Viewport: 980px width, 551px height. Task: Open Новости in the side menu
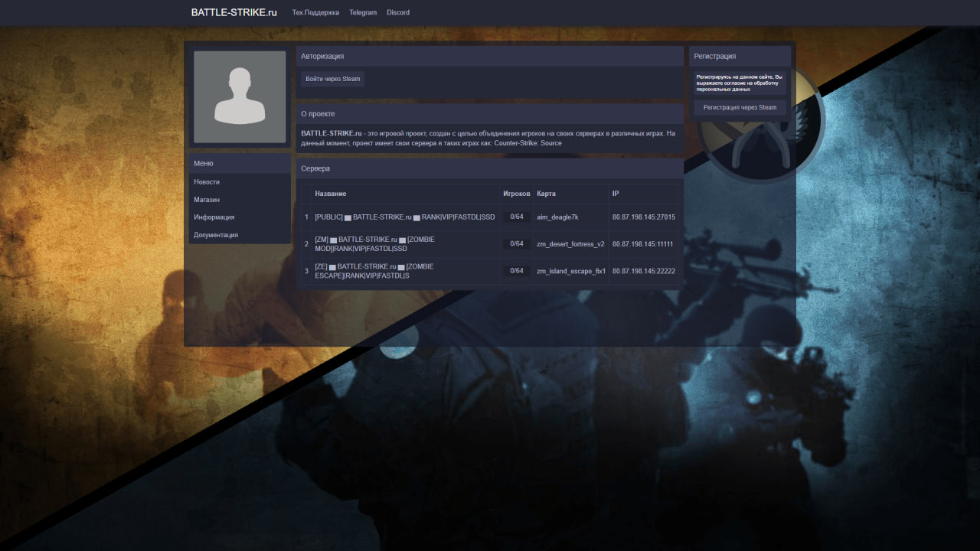coord(207,182)
